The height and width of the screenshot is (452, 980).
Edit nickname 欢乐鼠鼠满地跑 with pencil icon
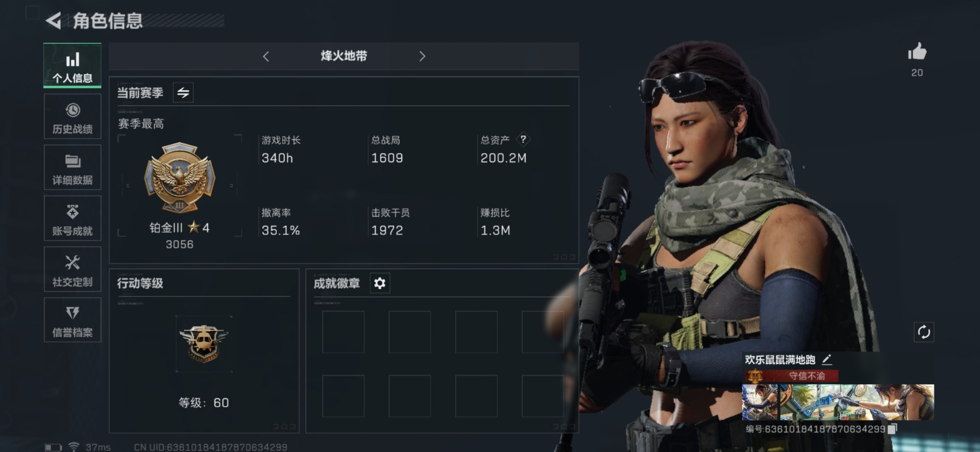tap(827, 360)
